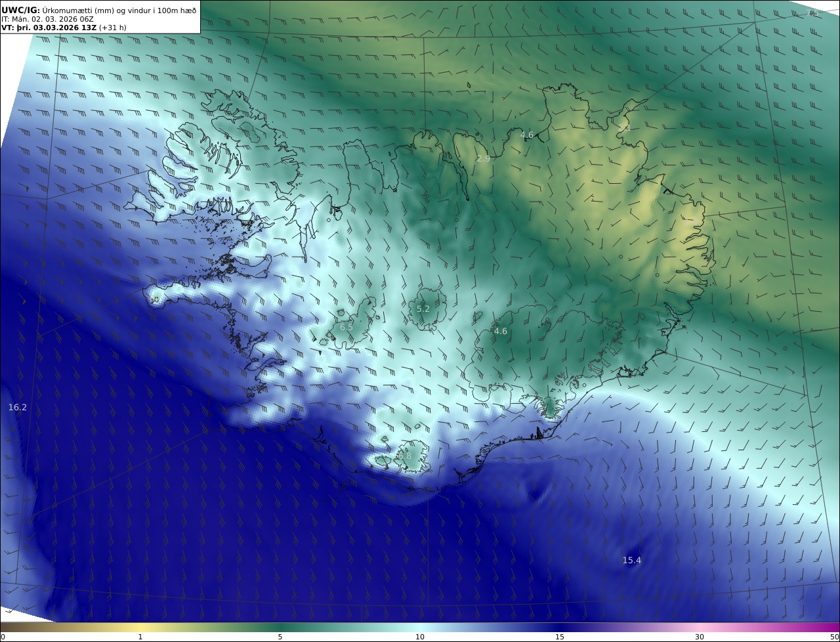This screenshot has width=840, height=642.
Task: Click the colorbar tick labeled 10
Action: [x=420, y=637]
